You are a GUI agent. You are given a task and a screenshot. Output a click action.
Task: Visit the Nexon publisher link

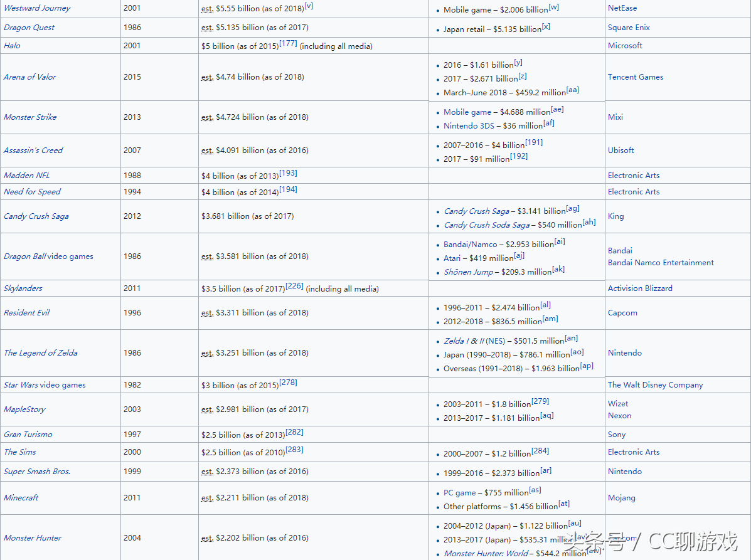619,416
